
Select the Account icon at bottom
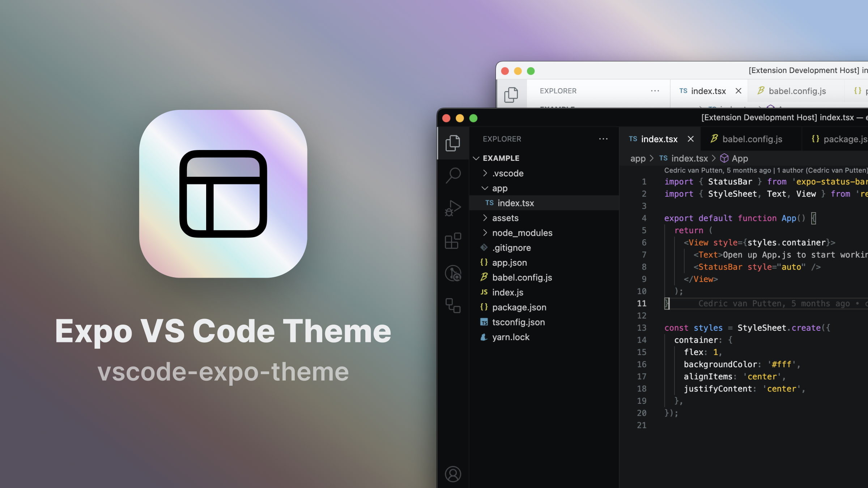[x=453, y=474]
